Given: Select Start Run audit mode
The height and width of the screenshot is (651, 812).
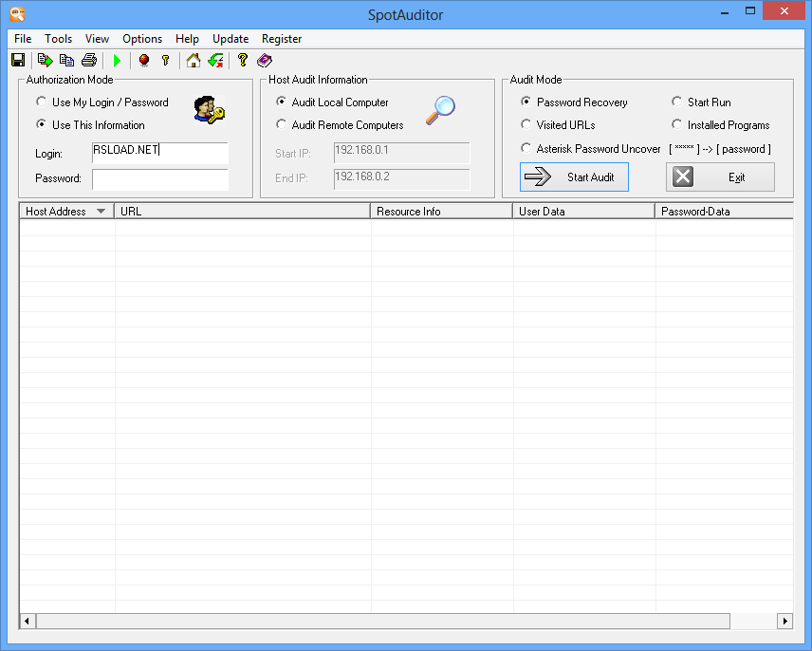Looking at the screenshot, I should tap(702, 102).
